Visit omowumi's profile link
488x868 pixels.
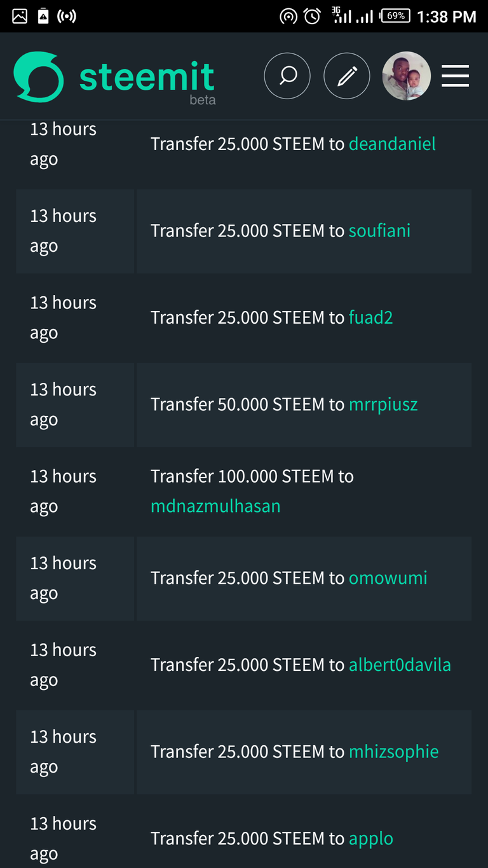click(388, 578)
